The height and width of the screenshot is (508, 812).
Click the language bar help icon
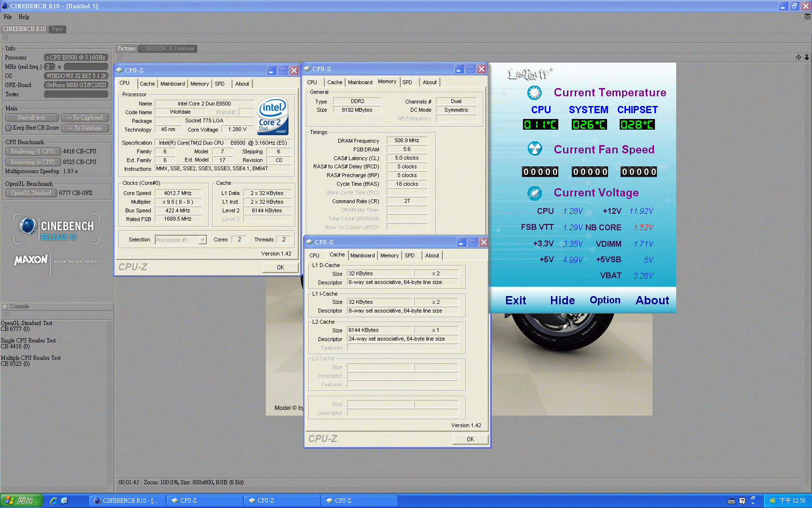click(742, 501)
